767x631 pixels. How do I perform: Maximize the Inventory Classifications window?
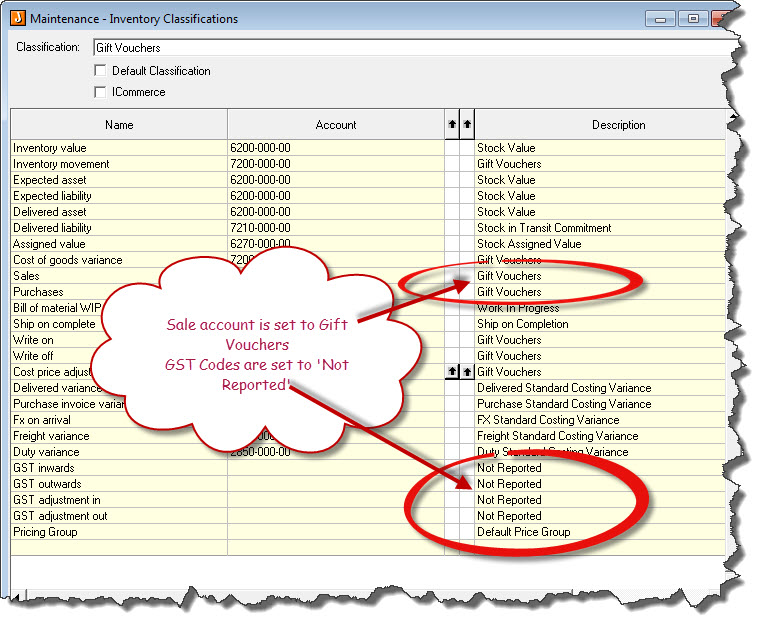tap(693, 19)
